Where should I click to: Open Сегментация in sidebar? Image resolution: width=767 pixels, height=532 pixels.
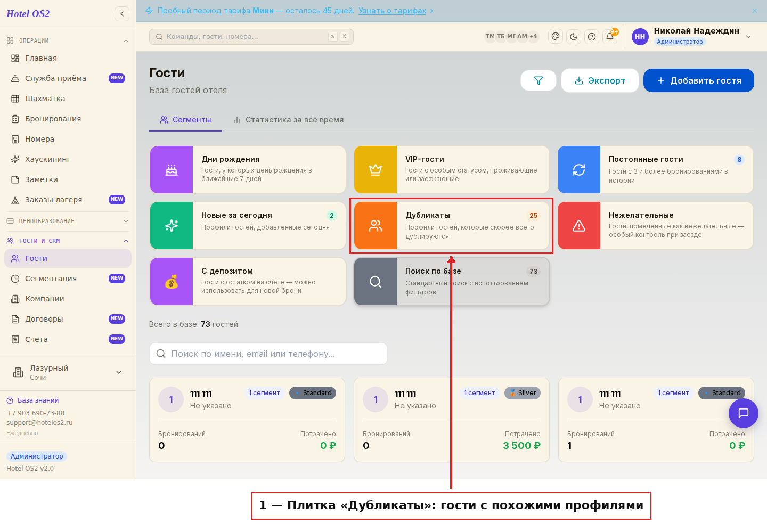[68, 279]
